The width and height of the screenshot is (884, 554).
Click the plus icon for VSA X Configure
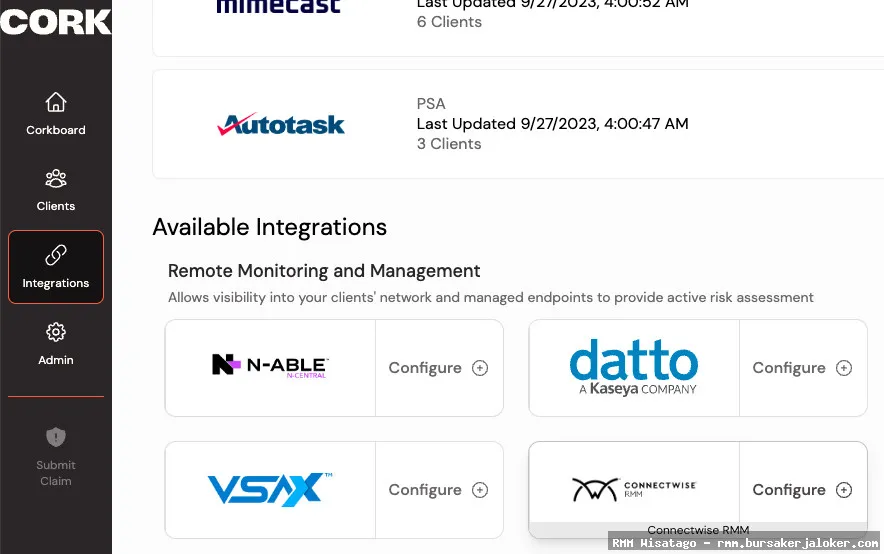point(480,490)
